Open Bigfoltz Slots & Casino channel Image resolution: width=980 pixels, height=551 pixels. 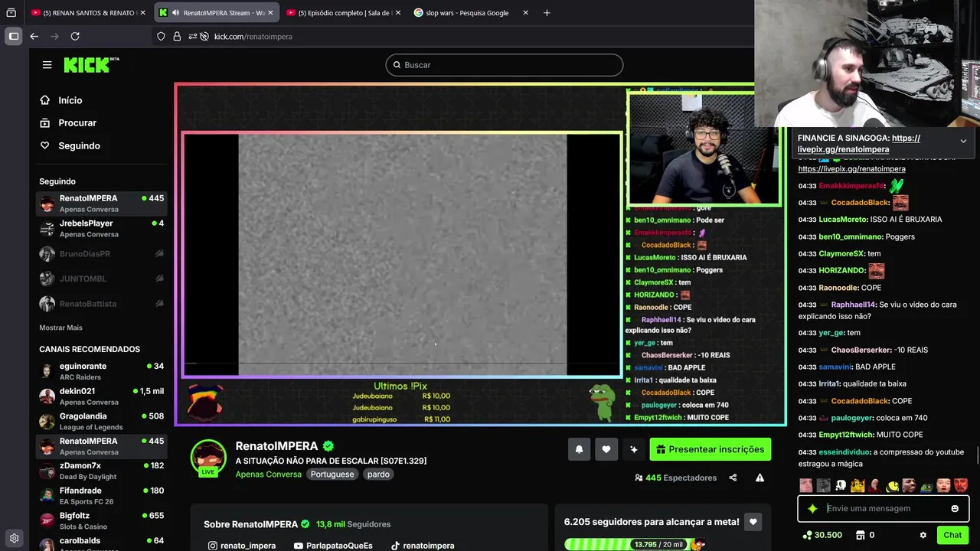point(102,521)
